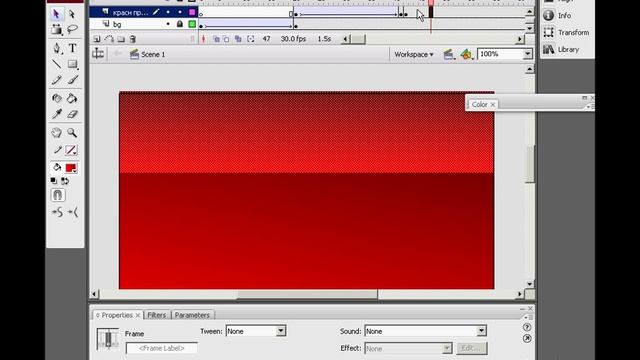This screenshot has width=640, height=360.
Task: Toggle outline color square of красн layer
Action: (x=192, y=12)
